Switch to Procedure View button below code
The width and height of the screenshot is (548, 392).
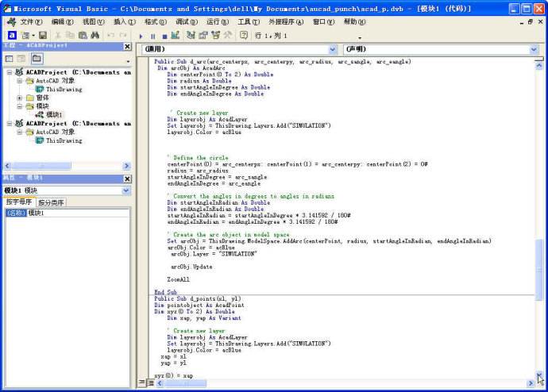coord(142,382)
